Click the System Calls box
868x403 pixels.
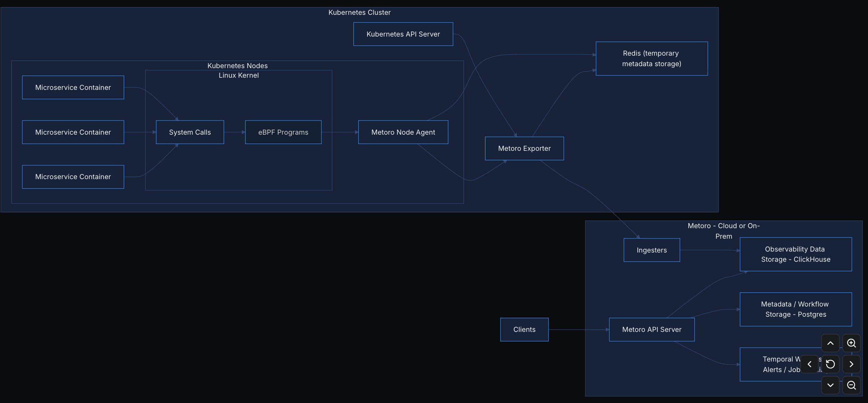pyautogui.click(x=190, y=132)
